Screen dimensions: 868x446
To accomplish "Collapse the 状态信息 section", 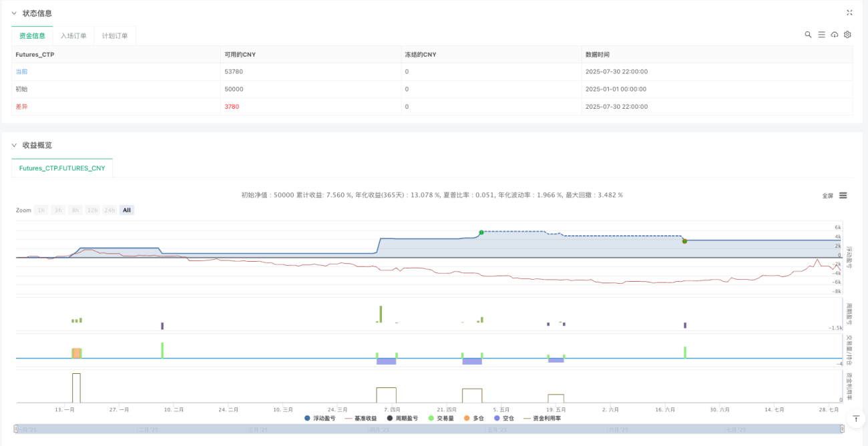I will point(14,13).
